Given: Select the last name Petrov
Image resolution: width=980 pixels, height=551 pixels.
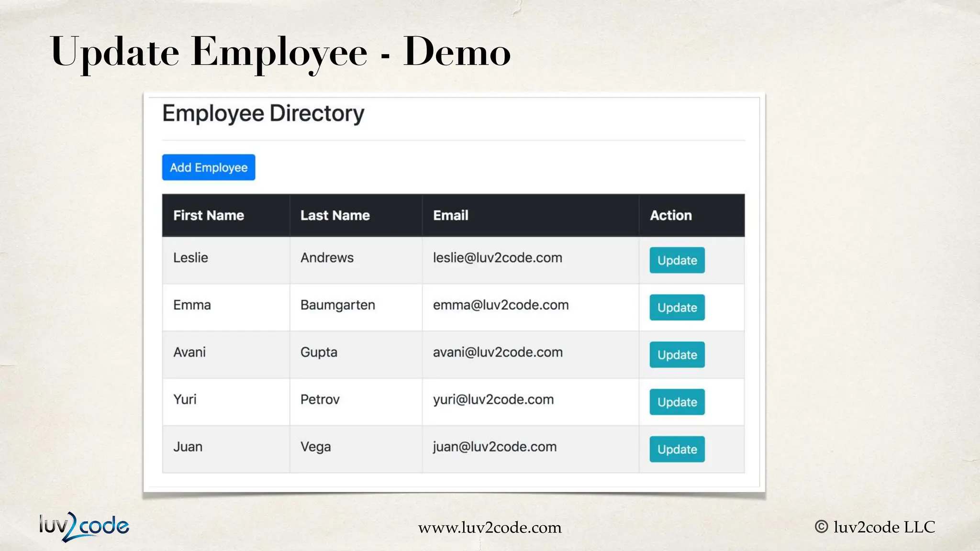Looking at the screenshot, I should [x=320, y=400].
